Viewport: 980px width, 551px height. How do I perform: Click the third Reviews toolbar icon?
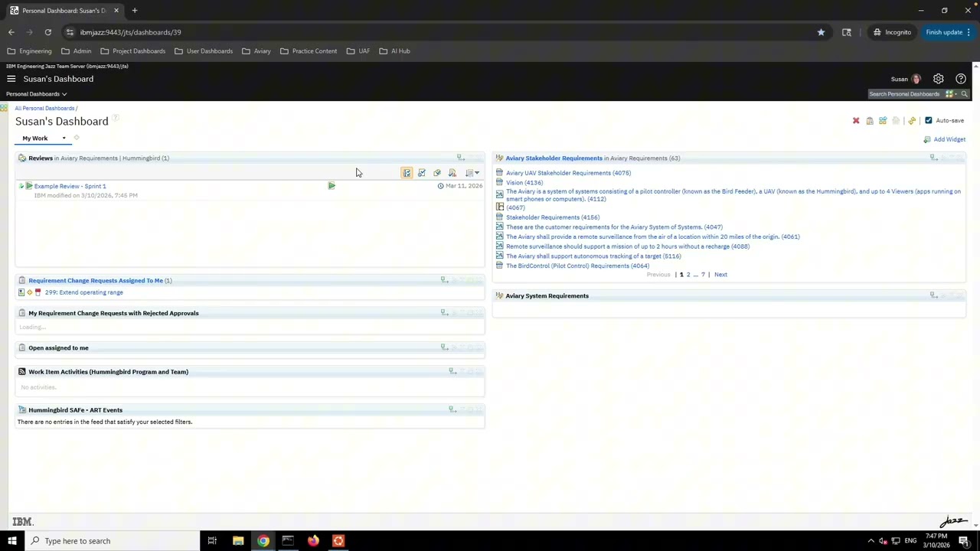pyautogui.click(x=437, y=173)
